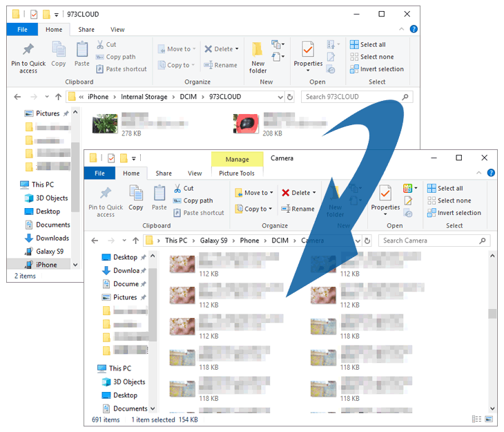Click Copy icon in Camera window ribbon
The width and height of the screenshot is (504, 432).
pos(136,198)
